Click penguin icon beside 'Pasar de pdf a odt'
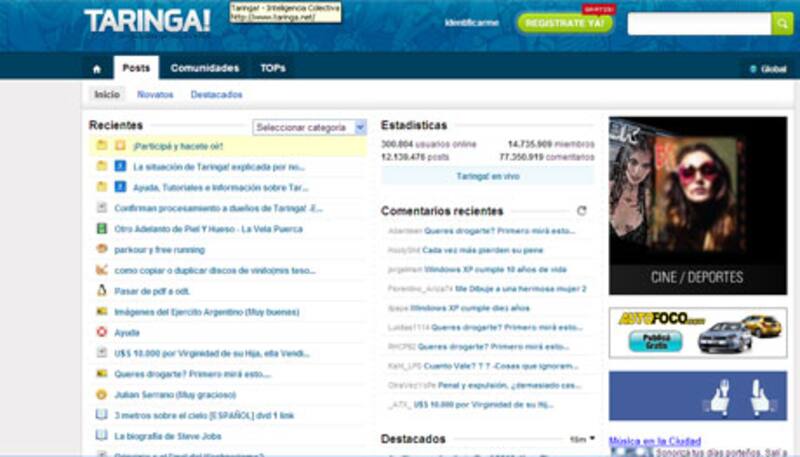This screenshot has width=800, height=457. click(102, 291)
